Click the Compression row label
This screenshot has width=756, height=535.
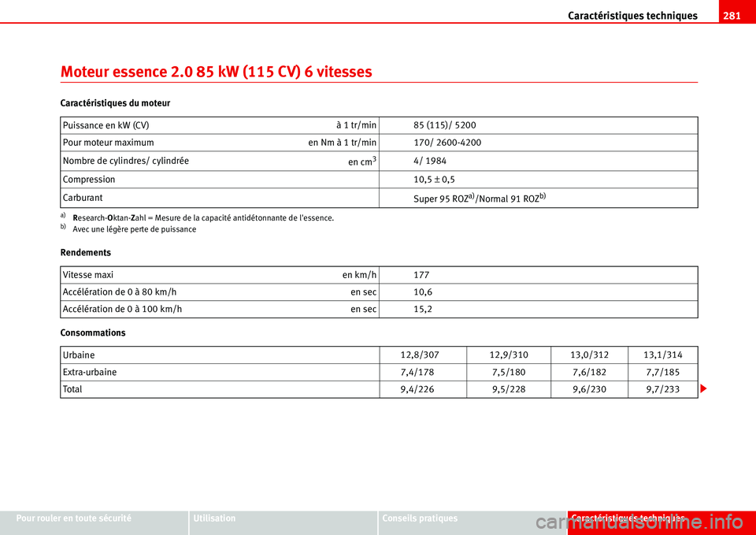tap(89, 180)
